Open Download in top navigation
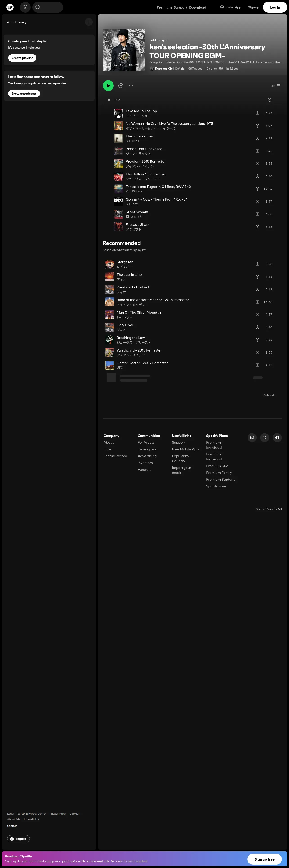Viewport: 289px width, 868px height. click(x=197, y=7)
